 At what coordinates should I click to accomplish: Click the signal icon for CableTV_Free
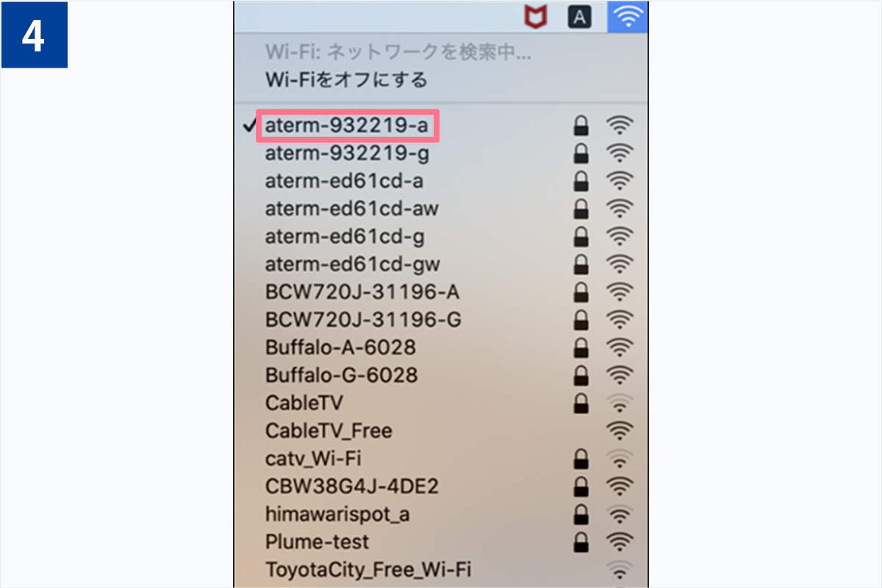[620, 430]
